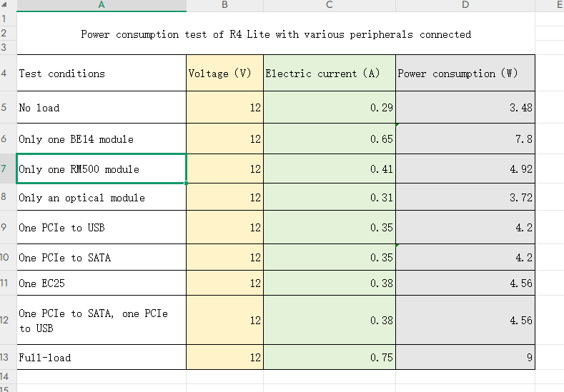Image resolution: width=564 pixels, height=392 pixels.
Task: Click 'Power consumption (W)' header cell
Action: click(x=465, y=74)
